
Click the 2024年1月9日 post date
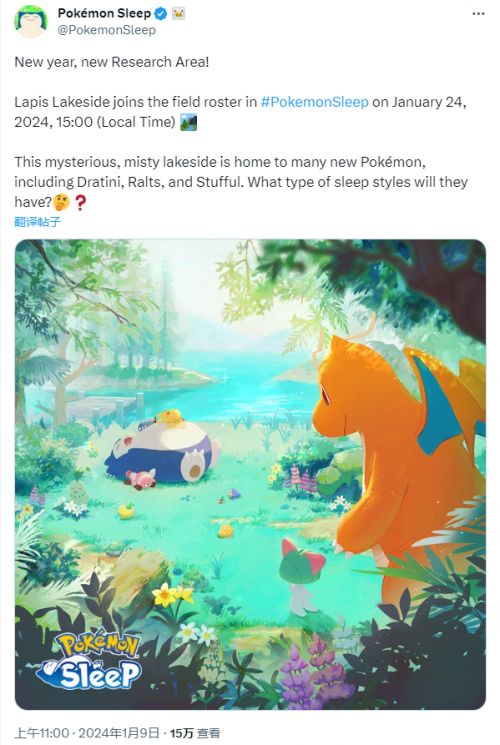pos(119,733)
